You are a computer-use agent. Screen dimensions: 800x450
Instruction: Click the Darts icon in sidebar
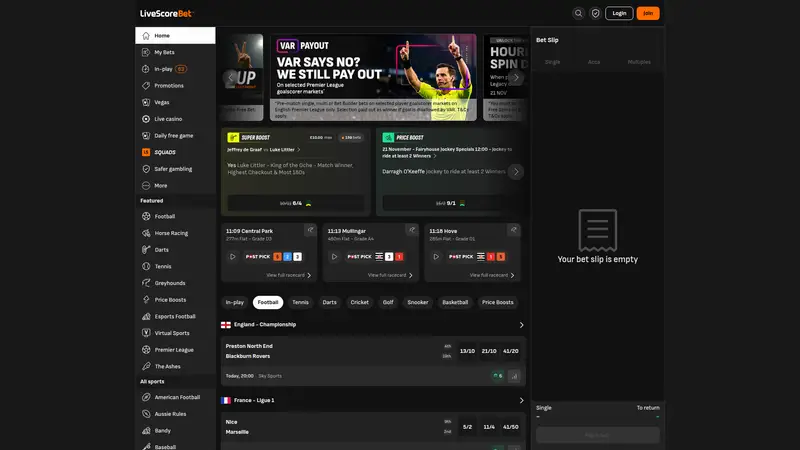pyautogui.click(x=146, y=249)
